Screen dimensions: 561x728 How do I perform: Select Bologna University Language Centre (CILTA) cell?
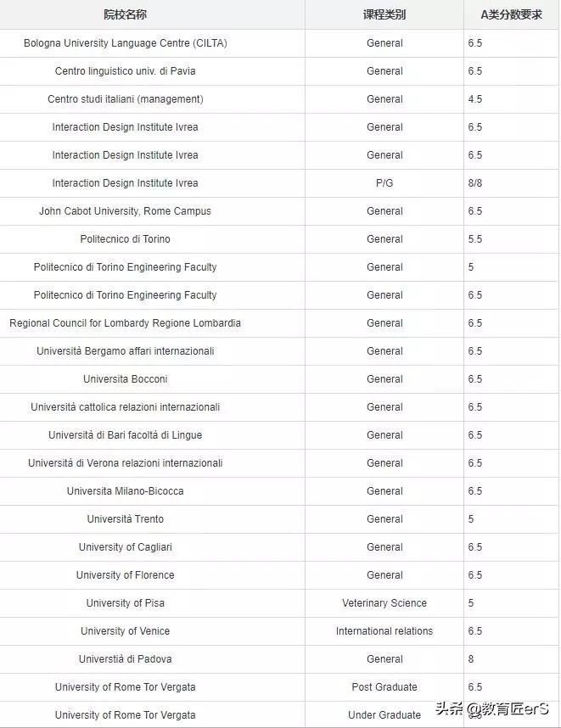126,43
